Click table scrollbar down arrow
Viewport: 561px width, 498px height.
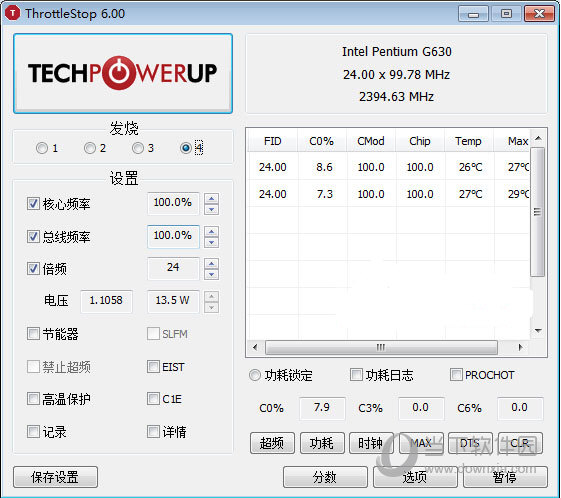538,331
